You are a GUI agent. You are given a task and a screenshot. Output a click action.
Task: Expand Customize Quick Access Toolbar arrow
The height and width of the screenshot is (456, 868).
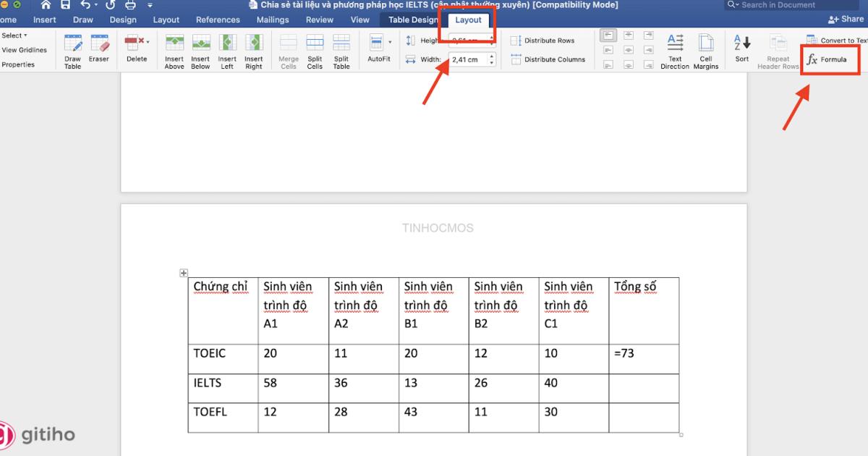coord(150,6)
